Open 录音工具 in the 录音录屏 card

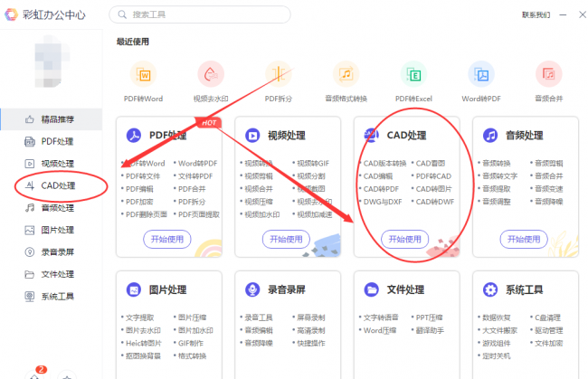[259, 317]
